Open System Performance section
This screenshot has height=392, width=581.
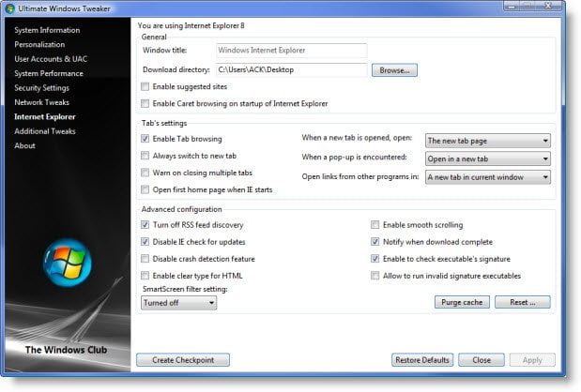coord(49,73)
